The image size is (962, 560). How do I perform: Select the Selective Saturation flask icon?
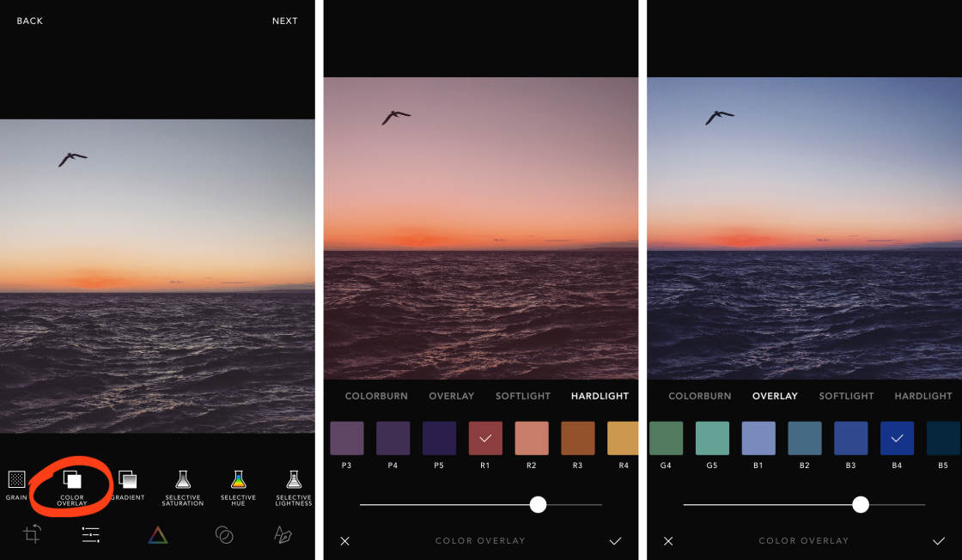[x=183, y=479]
